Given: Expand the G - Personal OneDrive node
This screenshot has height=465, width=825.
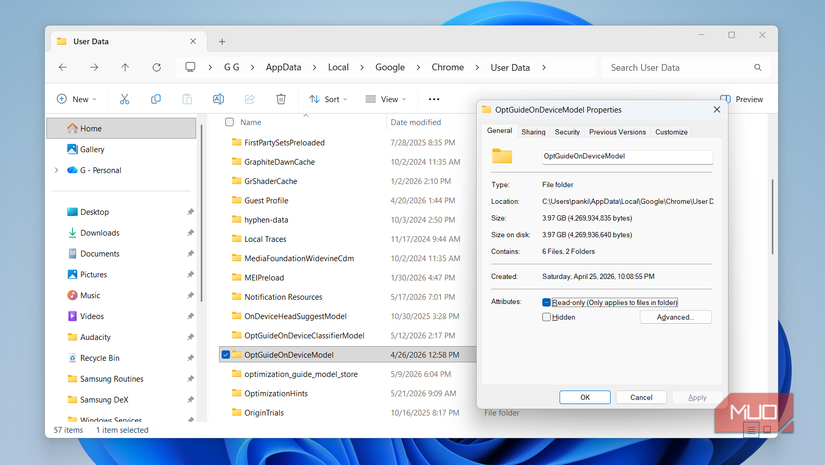Looking at the screenshot, I should click(x=57, y=170).
